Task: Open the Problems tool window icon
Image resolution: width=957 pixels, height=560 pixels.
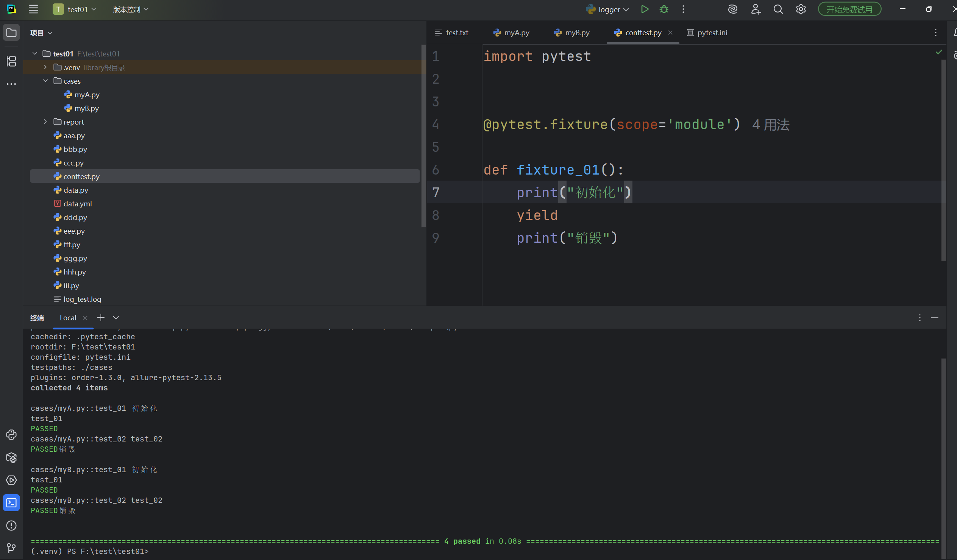Action: click(11, 526)
